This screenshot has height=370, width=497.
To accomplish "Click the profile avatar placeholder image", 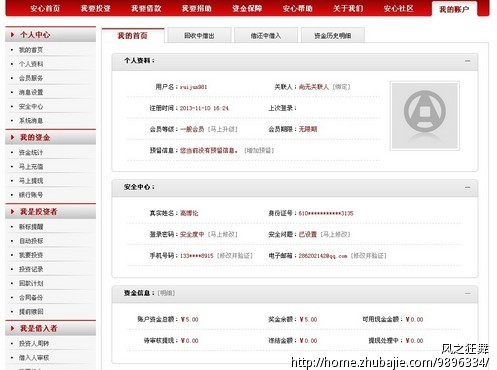I will tap(425, 116).
